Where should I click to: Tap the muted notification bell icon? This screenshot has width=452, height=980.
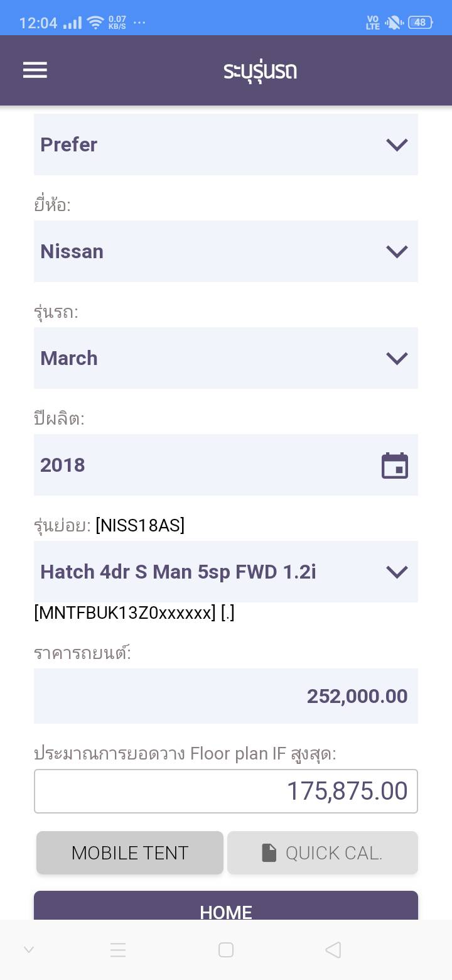click(x=394, y=23)
